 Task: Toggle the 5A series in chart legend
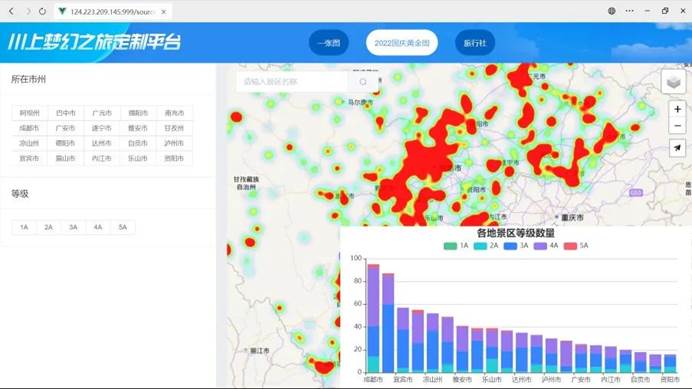(576, 246)
